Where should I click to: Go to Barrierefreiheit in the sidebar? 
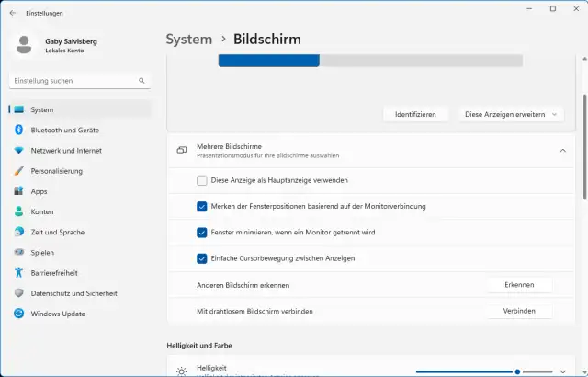click(54, 272)
